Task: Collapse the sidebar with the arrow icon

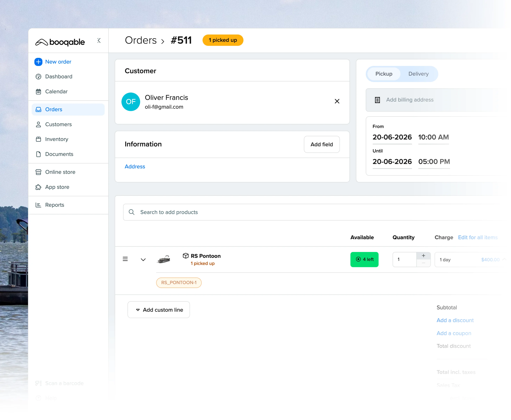Action: (x=99, y=40)
